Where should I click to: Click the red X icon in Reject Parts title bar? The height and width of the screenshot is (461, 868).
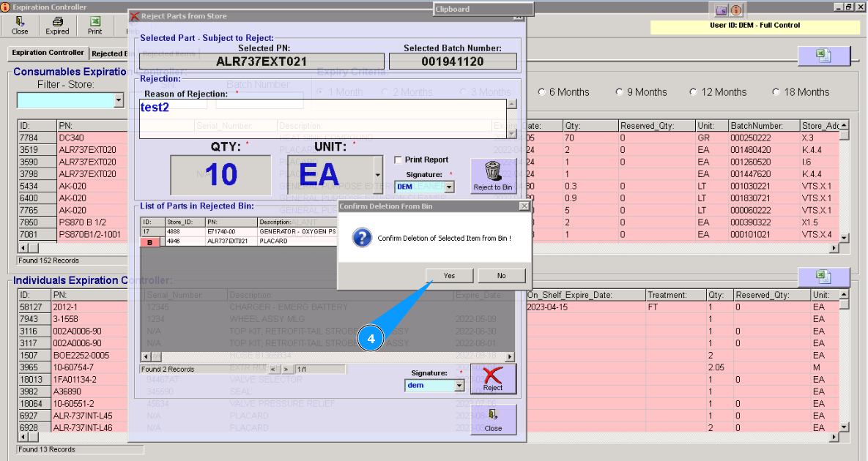tap(134, 16)
